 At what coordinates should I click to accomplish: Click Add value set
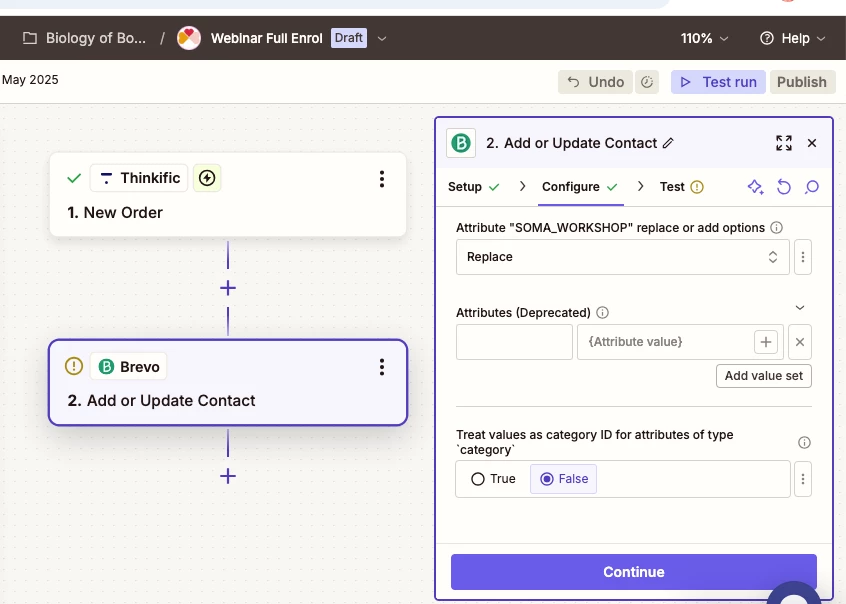tap(764, 376)
